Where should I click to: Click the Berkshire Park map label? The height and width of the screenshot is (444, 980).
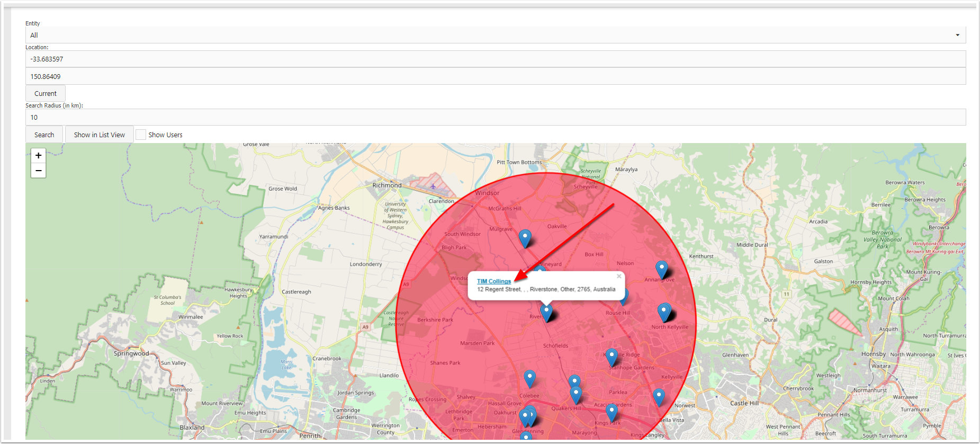(x=435, y=320)
